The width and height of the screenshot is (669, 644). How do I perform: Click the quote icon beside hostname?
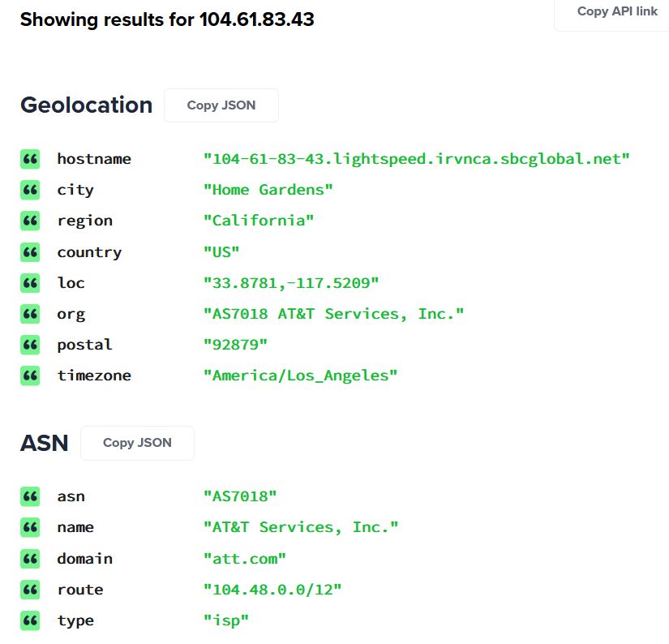[x=30, y=159]
